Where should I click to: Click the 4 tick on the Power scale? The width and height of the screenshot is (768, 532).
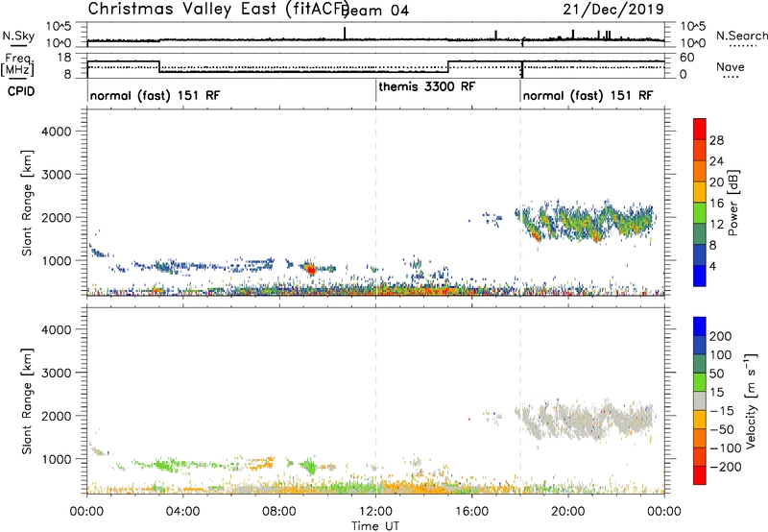712,266
